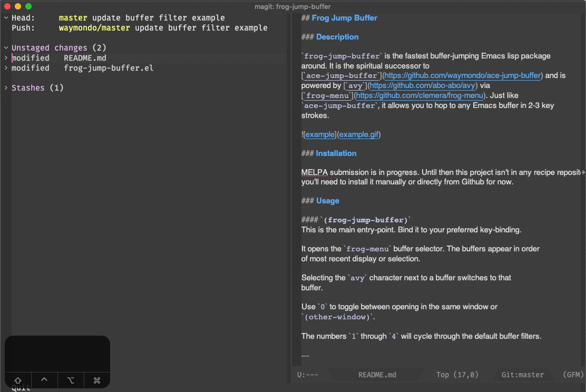Click the U:--- buffer status indicator
Viewport: 586px width, 392px height.
308,375
